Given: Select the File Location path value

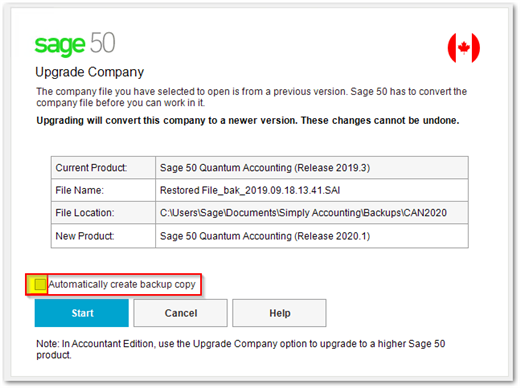Looking at the screenshot, I should point(303,213).
